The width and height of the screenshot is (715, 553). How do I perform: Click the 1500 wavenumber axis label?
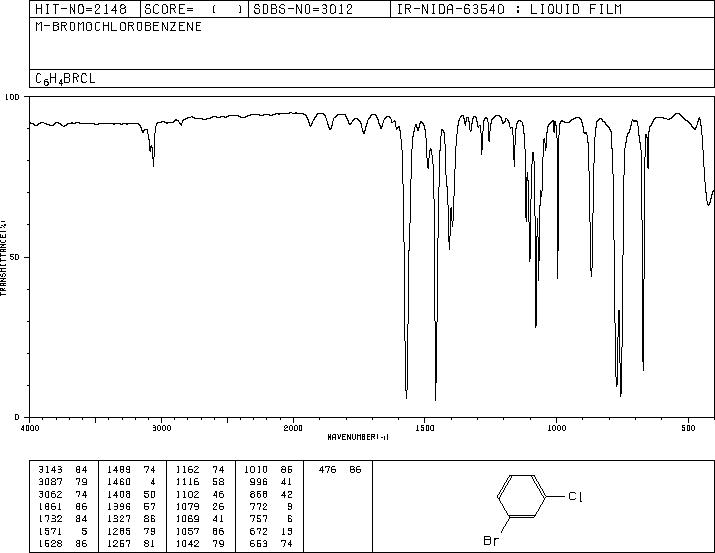(425, 428)
